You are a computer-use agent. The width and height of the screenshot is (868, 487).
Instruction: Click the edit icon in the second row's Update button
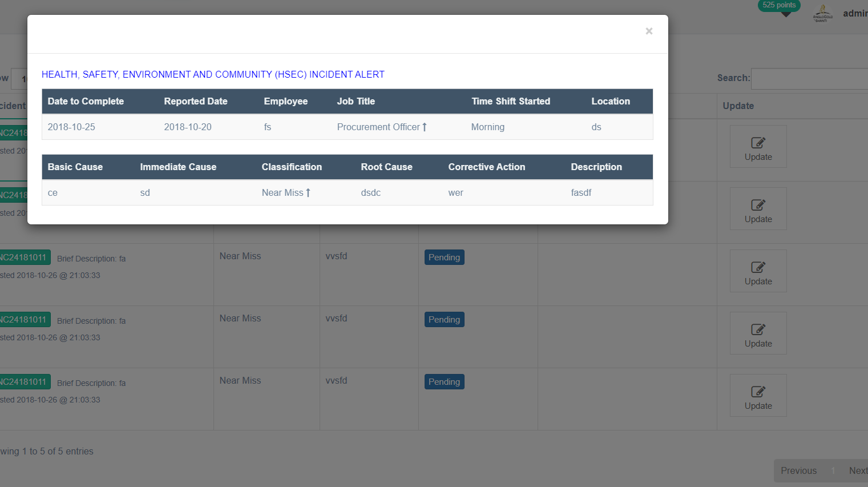(x=758, y=205)
